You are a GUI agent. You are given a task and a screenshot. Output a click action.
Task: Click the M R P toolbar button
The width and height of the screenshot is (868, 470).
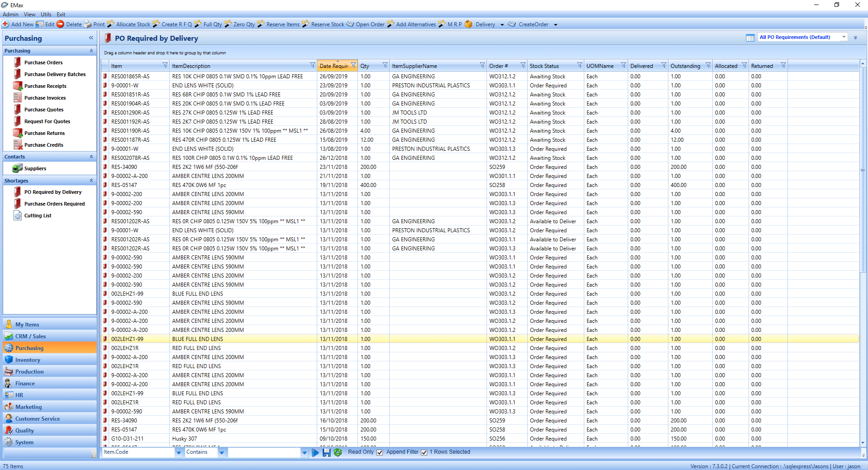pos(450,24)
